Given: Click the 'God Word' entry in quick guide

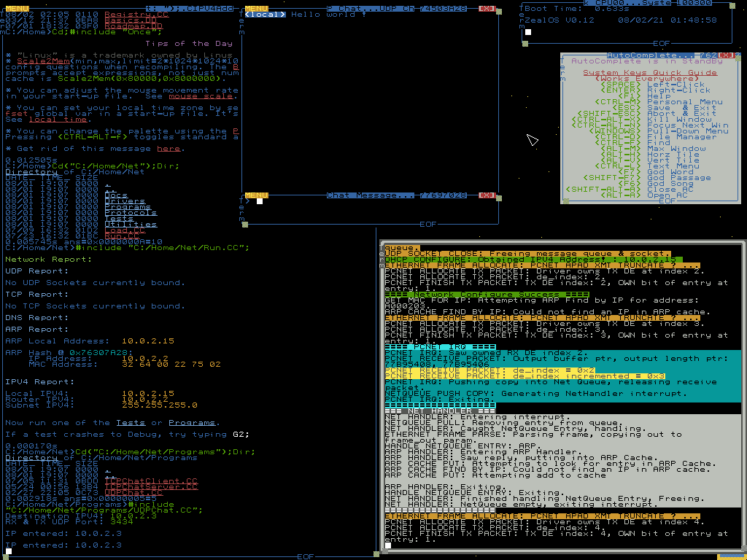Looking at the screenshot, I should pyautogui.click(x=671, y=172).
